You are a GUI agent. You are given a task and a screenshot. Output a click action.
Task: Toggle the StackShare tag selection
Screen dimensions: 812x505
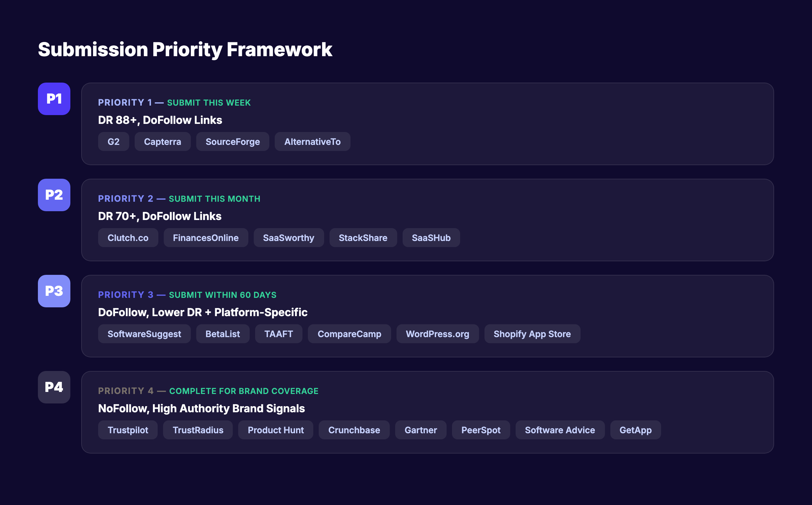click(363, 238)
